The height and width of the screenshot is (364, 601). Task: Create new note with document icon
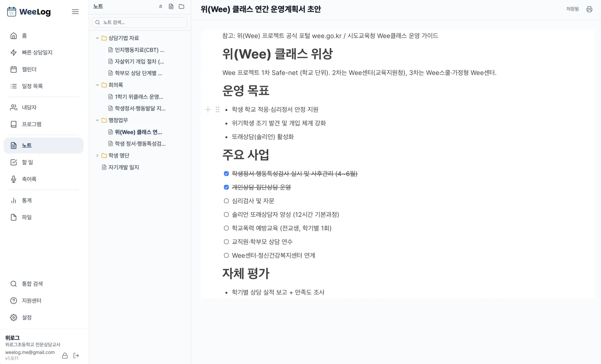171,7
